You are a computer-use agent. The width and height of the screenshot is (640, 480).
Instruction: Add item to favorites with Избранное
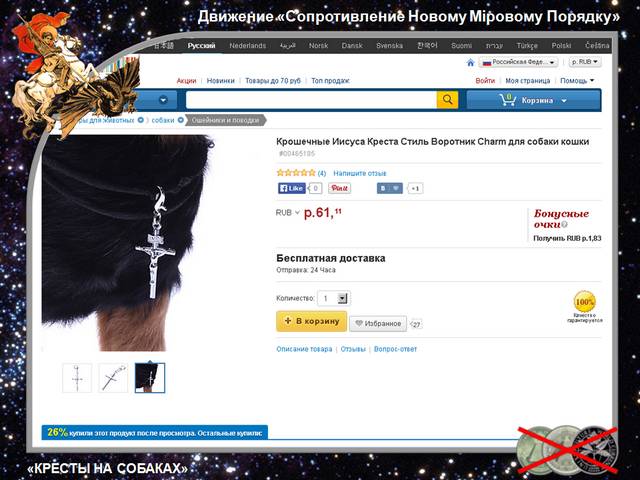378,323
